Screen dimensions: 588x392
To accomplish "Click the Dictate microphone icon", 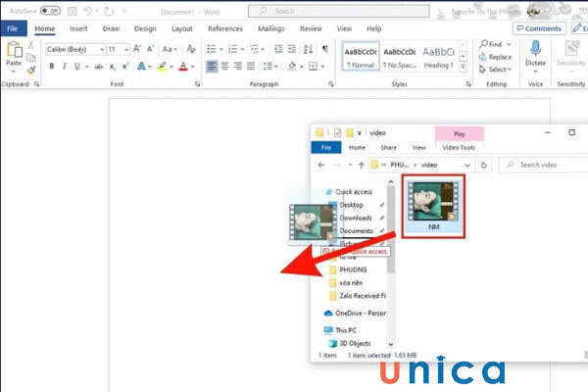I will [x=535, y=49].
